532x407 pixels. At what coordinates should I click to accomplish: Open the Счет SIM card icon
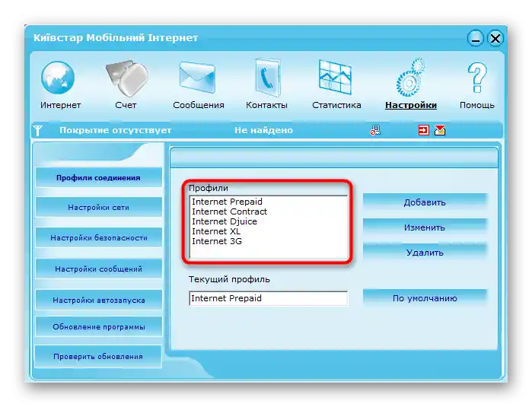click(127, 78)
